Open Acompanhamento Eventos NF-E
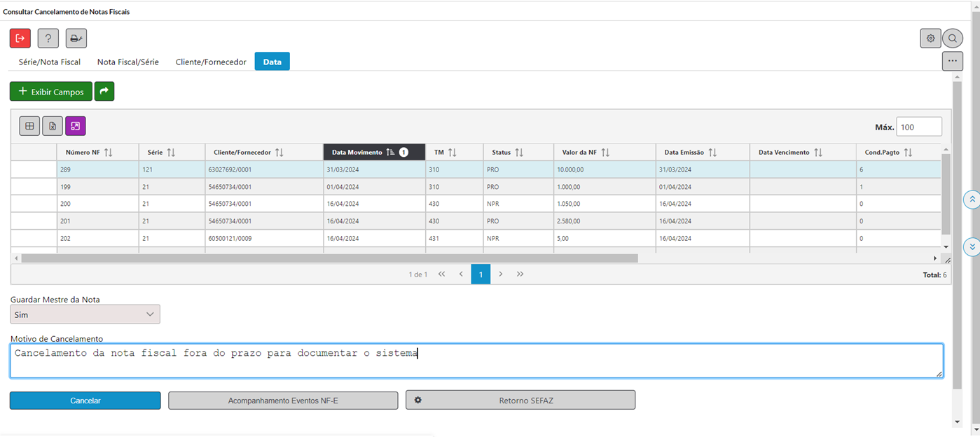The height and width of the screenshot is (437, 980). [283, 401]
